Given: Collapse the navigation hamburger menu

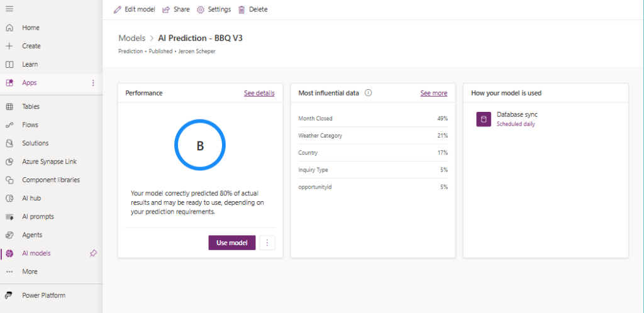Looking at the screenshot, I should coord(9,9).
